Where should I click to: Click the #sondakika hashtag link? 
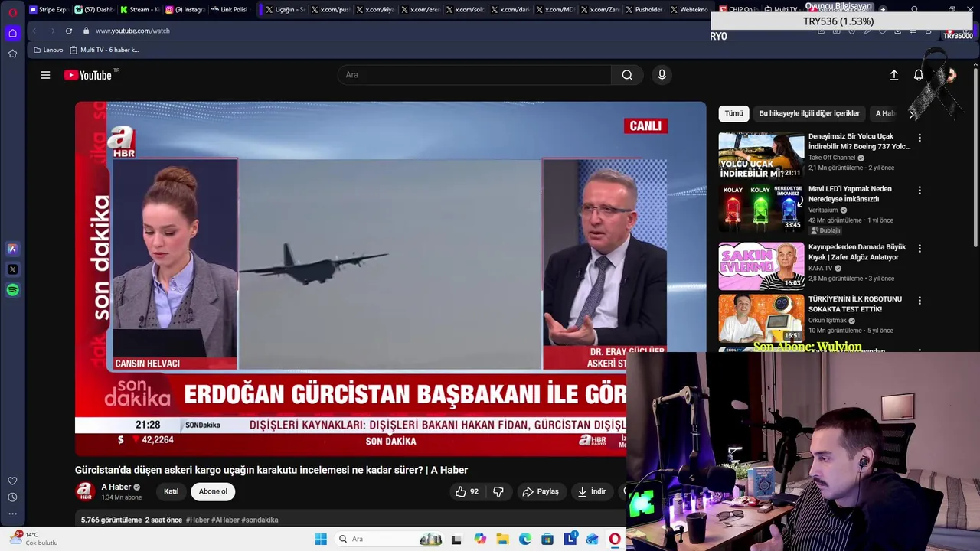pos(260,520)
